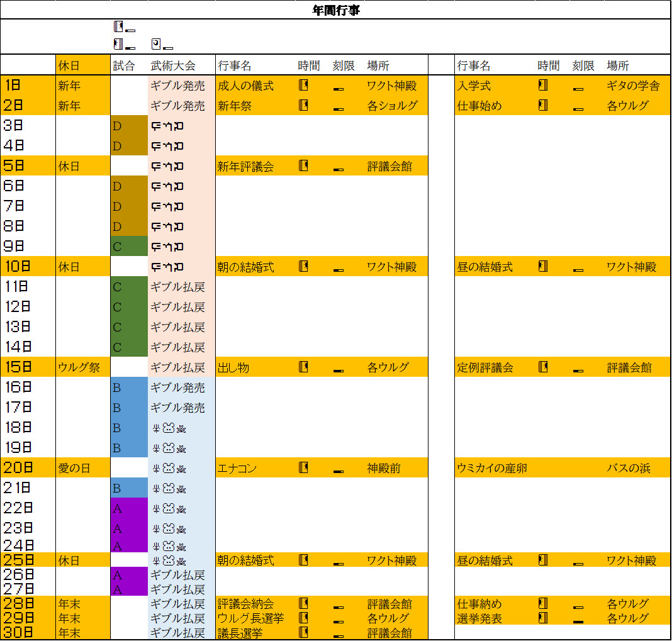Screen dimensions: 672x641
Task: Click the time icon for 成人の儀式
Action: tap(303, 85)
